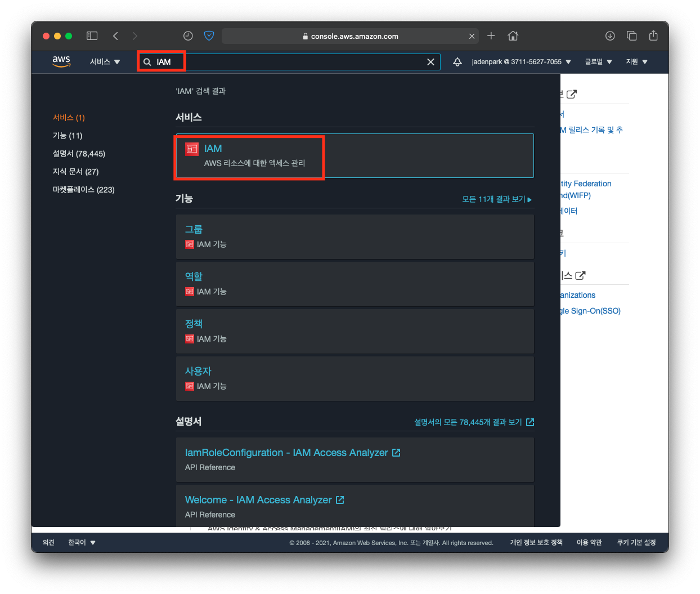View all 11 feature results link
Screen dimensions: 700x594
pos(496,199)
